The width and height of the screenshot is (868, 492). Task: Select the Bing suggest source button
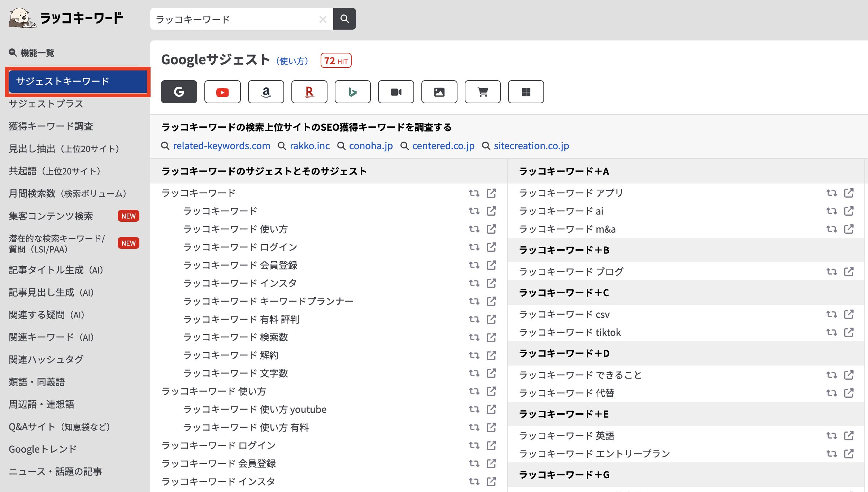pyautogui.click(x=353, y=92)
